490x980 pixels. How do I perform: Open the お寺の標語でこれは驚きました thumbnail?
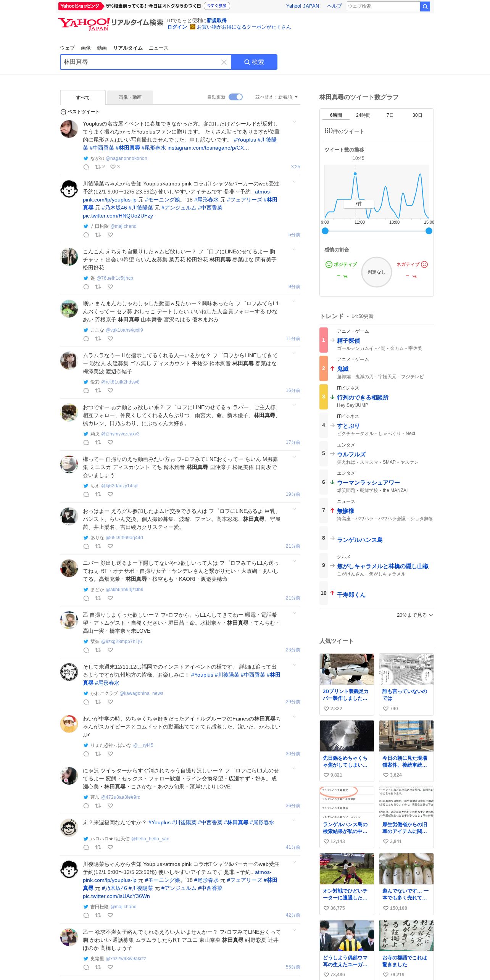point(406,935)
